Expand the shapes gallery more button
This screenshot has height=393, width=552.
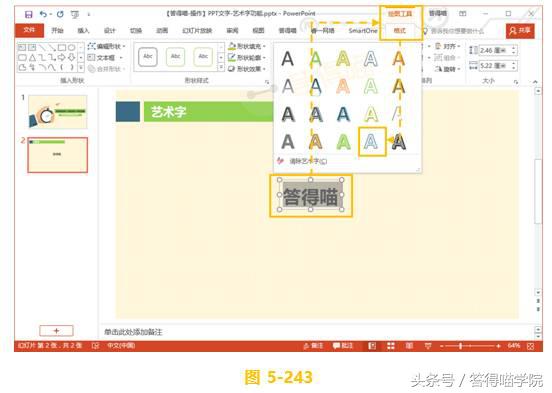pyautogui.click(x=81, y=67)
